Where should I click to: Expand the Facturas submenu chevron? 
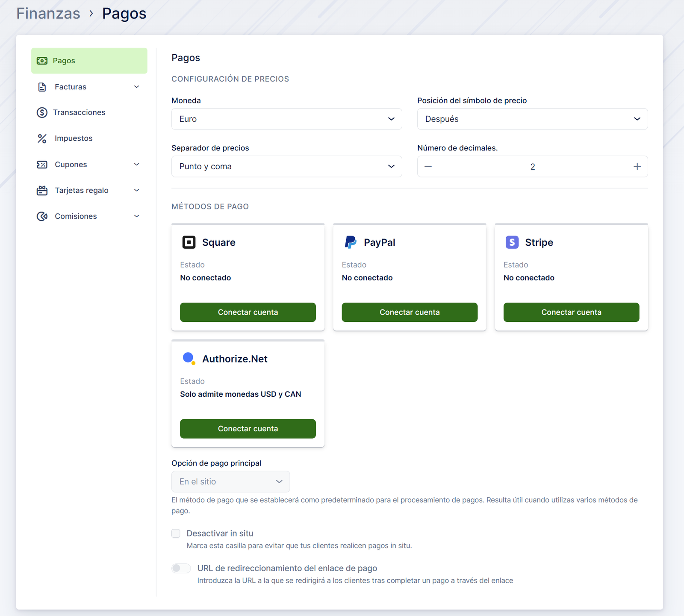pyautogui.click(x=137, y=87)
